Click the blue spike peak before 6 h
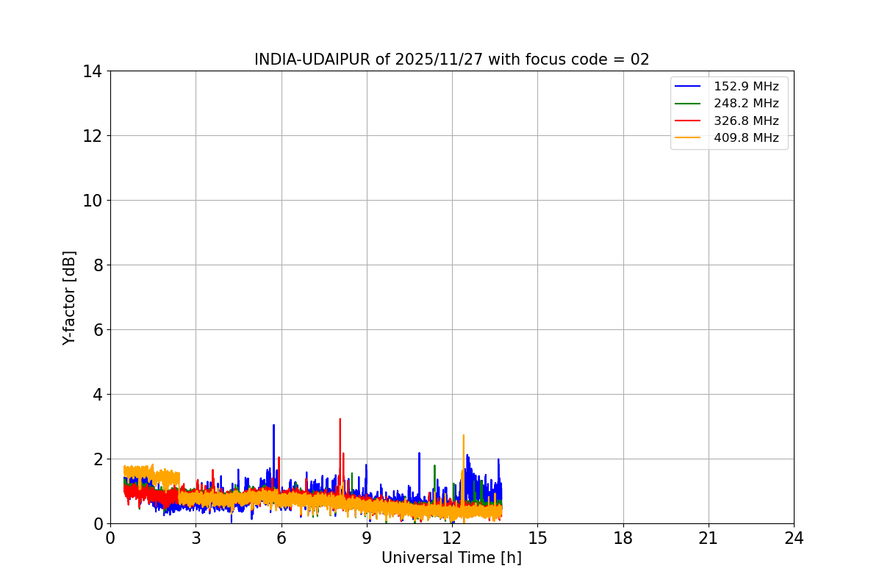 (273, 426)
